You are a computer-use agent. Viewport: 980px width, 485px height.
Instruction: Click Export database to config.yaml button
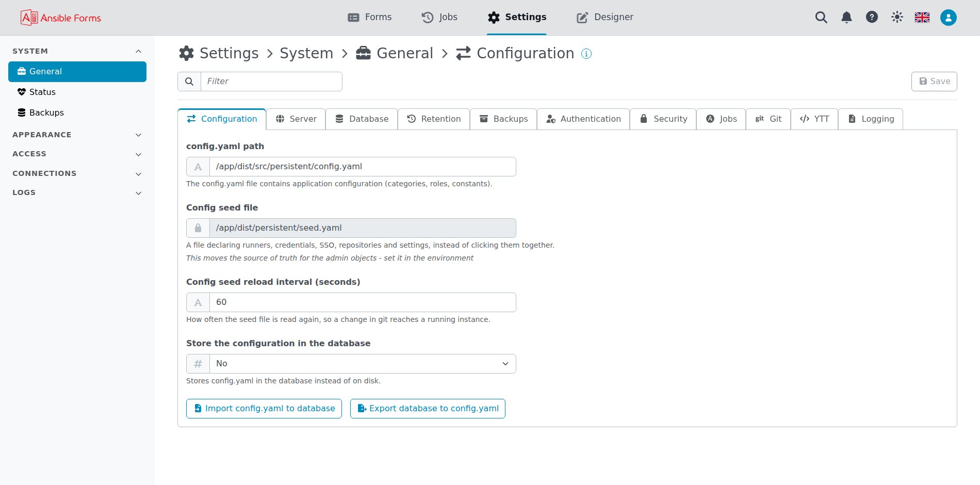point(428,409)
